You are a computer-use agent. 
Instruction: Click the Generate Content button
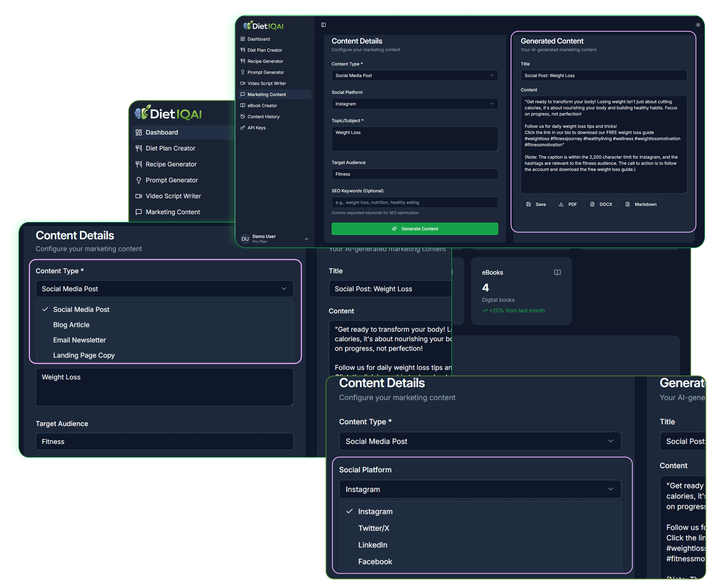tap(415, 229)
